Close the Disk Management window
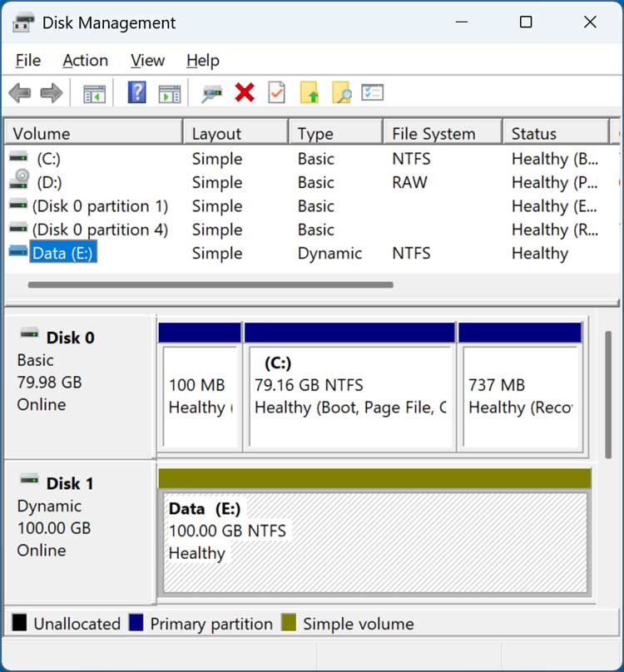Viewport: 624px width, 672px height. click(590, 22)
